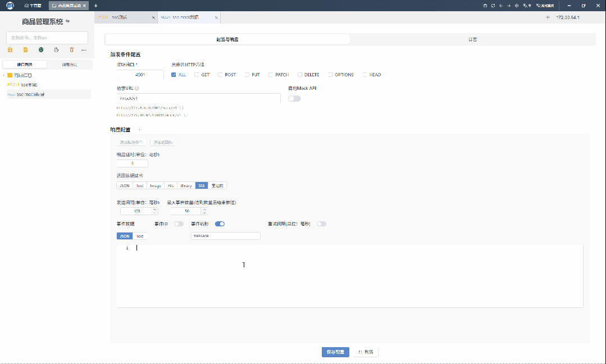Choose Image as the returned data structure
The image size is (606, 364).
[156, 186]
